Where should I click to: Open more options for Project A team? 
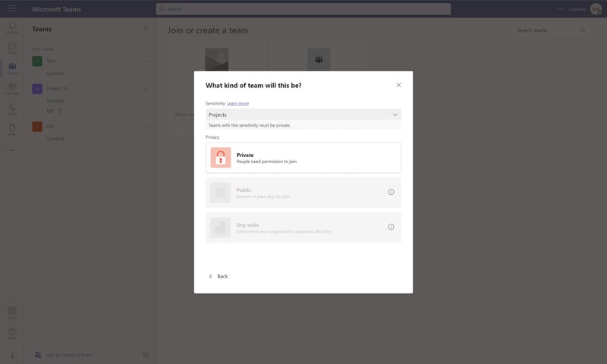(x=146, y=89)
